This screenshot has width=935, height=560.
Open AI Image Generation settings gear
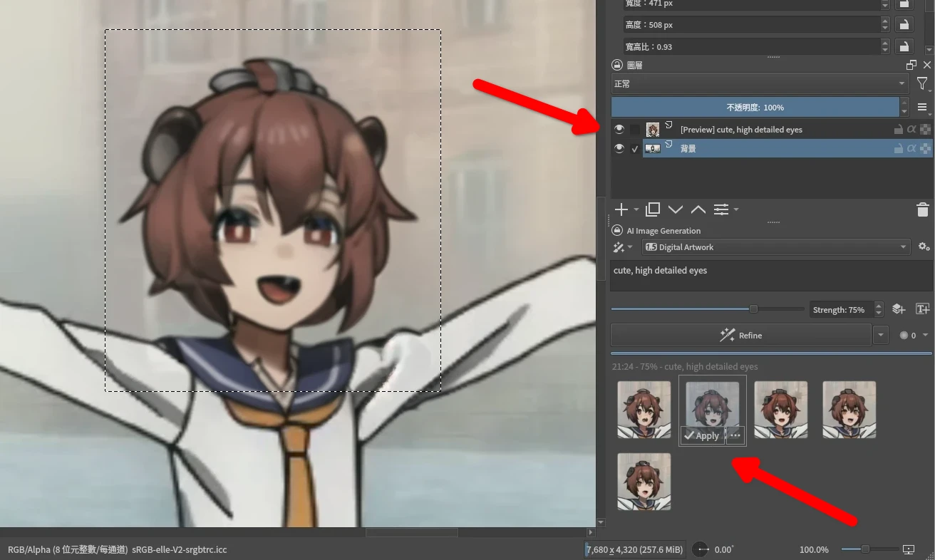coord(924,247)
